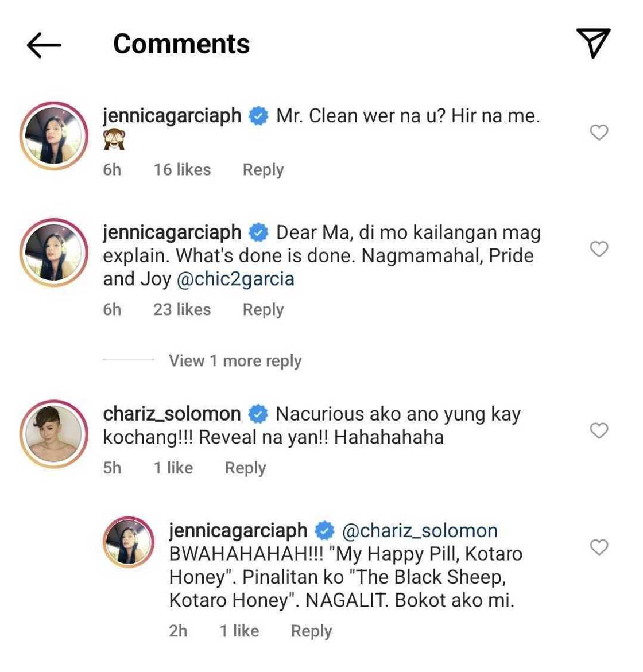
Task: Reply to the 'BWAHAHAHAH' nested comment
Action: point(311,631)
